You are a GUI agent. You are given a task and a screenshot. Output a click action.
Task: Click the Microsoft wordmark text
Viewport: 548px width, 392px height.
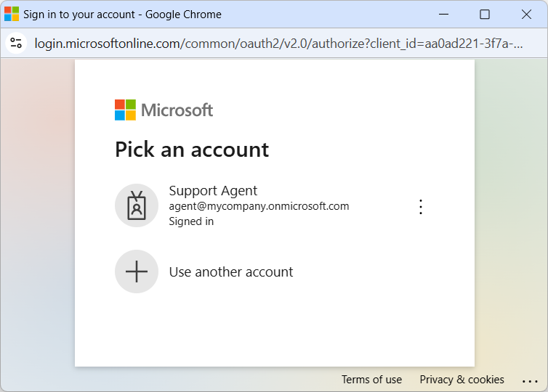click(177, 110)
